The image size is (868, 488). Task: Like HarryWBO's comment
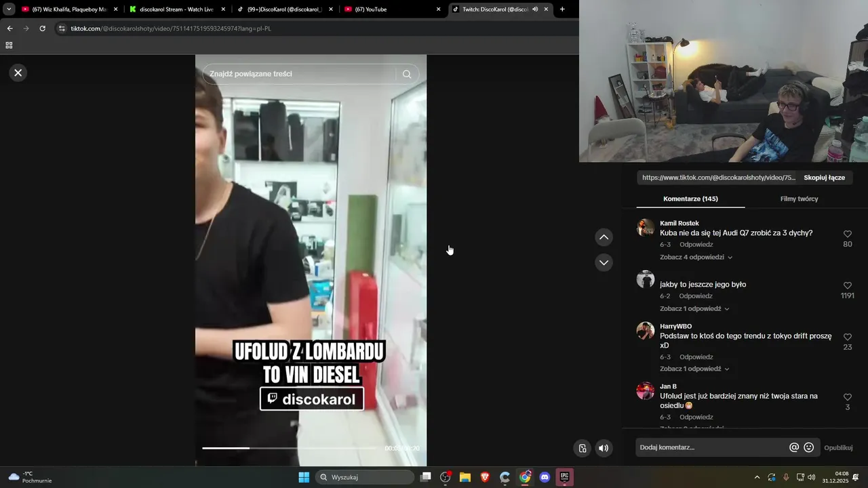(847, 337)
